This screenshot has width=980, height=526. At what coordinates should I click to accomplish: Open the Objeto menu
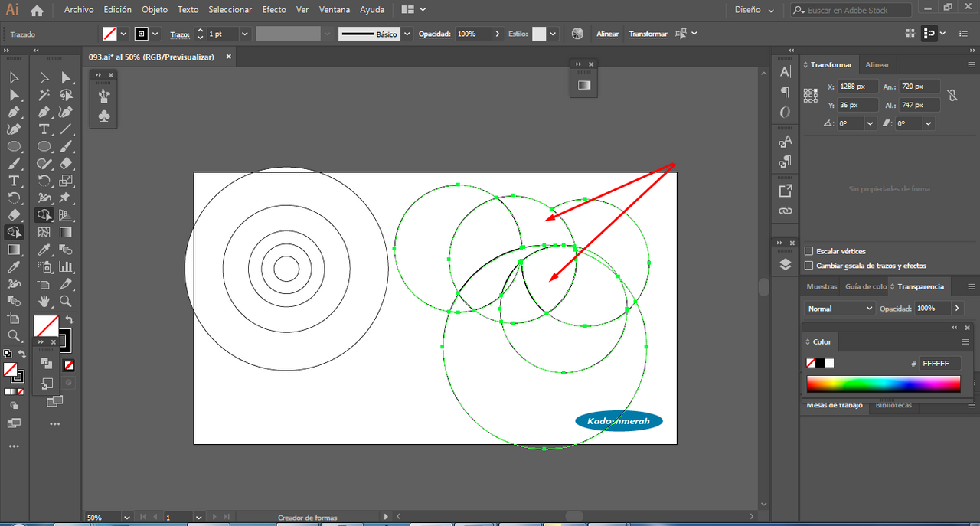coord(155,10)
